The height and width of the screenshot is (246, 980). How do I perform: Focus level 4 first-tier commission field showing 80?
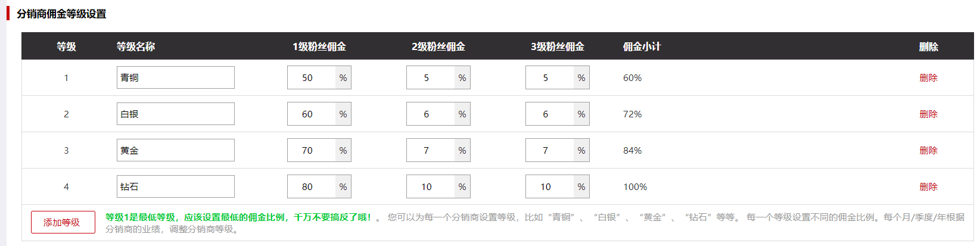click(x=312, y=186)
